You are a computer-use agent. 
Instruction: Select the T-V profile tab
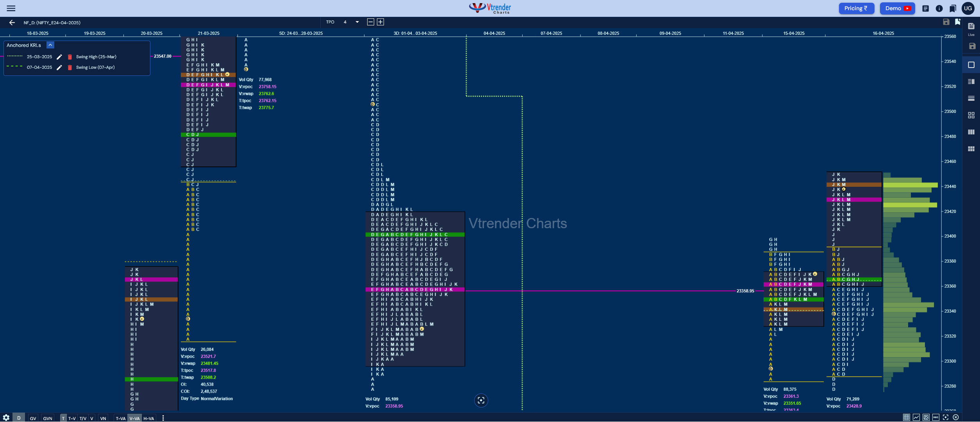72,418
